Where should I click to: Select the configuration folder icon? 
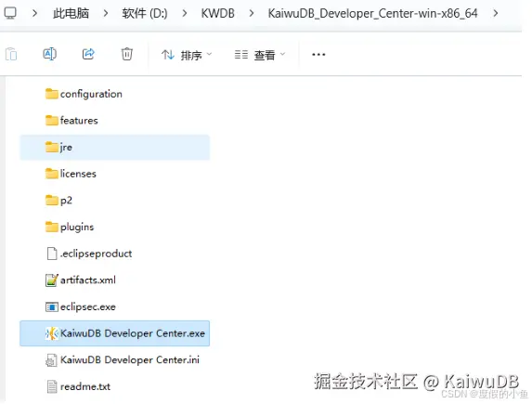[52, 94]
